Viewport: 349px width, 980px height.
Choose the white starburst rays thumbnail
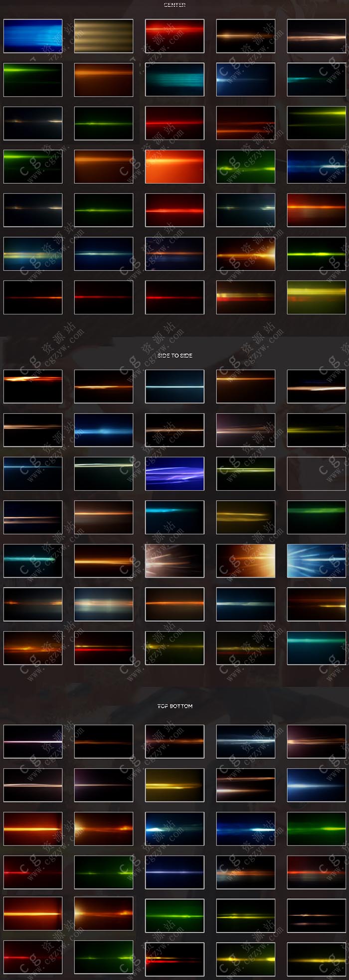(x=174, y=560)
